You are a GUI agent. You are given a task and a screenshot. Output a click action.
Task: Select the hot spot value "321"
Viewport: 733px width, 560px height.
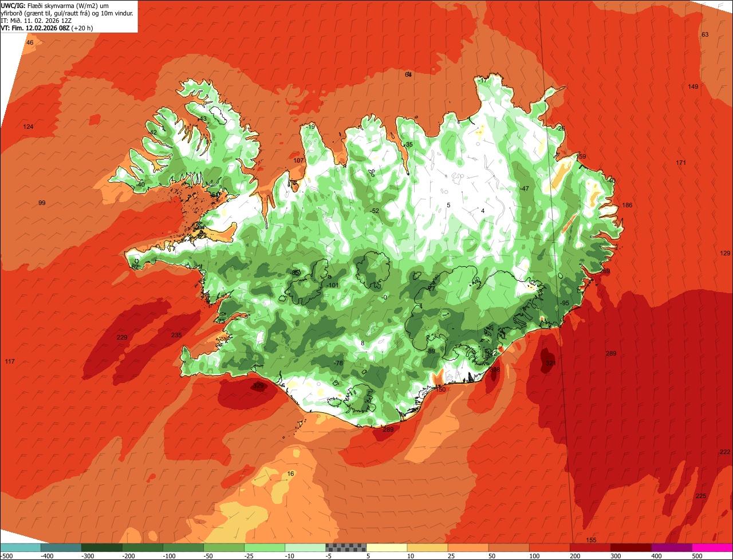[x=550, y=363]
